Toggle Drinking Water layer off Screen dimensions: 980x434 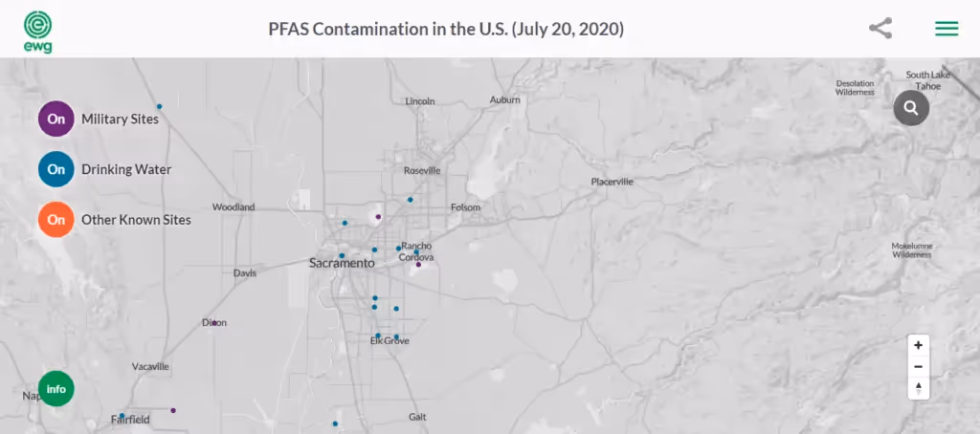pyautogui.click(x=56, y=169)
